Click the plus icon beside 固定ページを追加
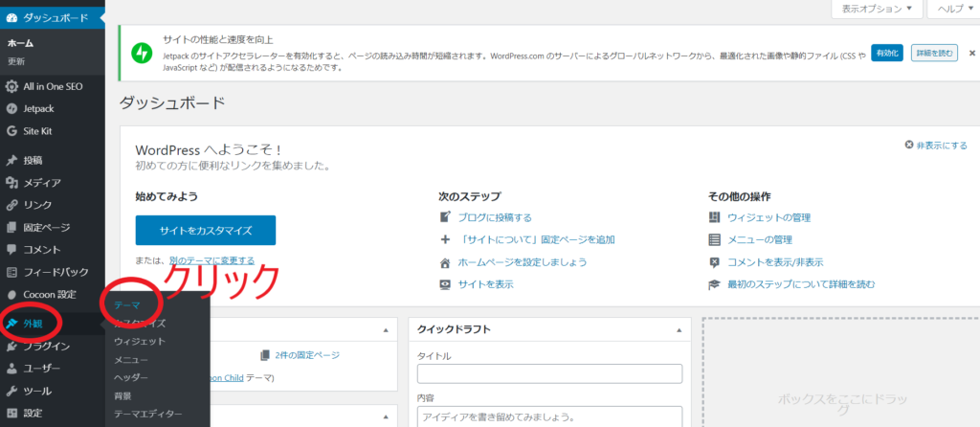Screen dimensions: 980x427 446,239
